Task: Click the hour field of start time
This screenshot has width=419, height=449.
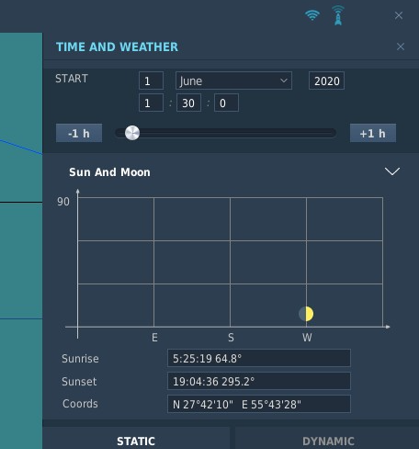Action: point(151,103)
